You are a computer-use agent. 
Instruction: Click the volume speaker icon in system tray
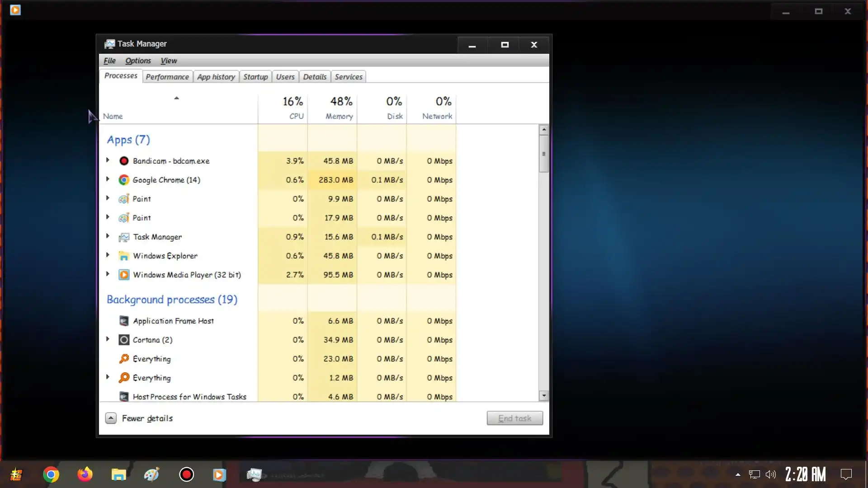(771, 474)
